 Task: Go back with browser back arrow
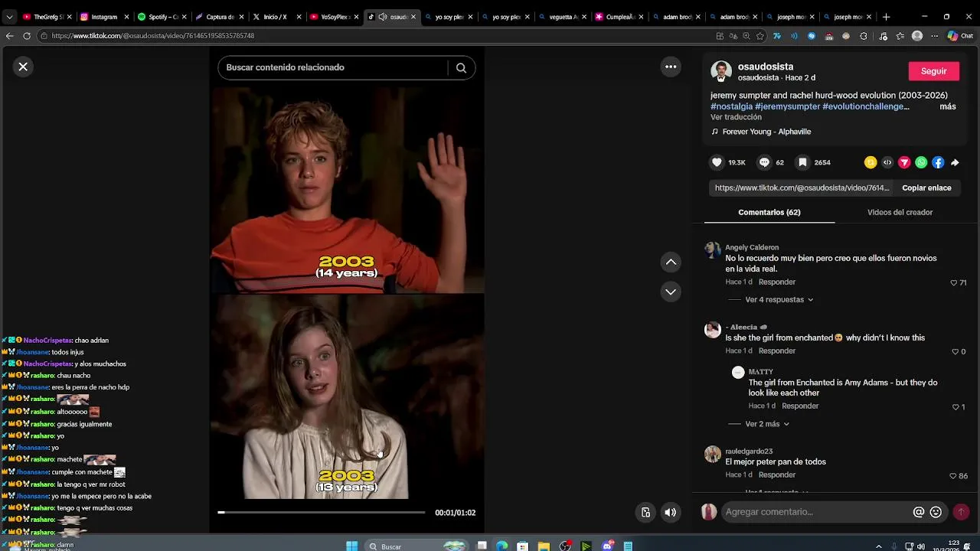click(9, 35)
